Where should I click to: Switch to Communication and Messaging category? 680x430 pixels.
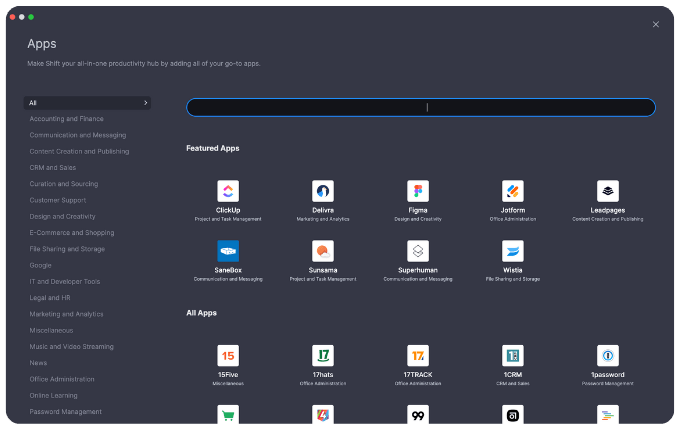click(77, 135)
